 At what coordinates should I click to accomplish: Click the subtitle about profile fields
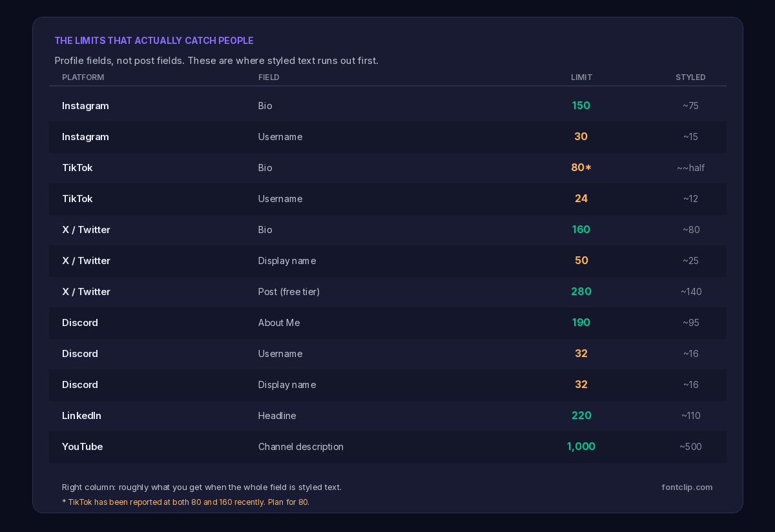(216, 61)
